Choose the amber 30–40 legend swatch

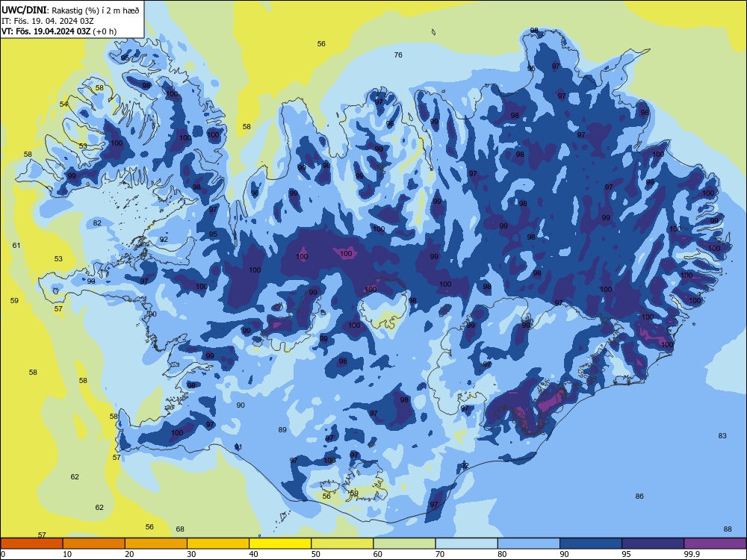218,544
